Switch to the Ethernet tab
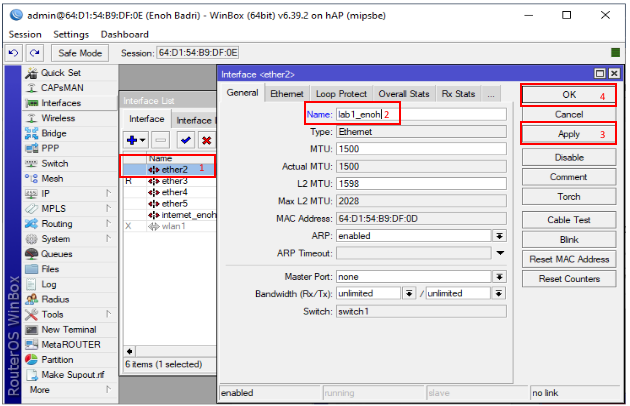The image size is (630, 406). (287, 94)
